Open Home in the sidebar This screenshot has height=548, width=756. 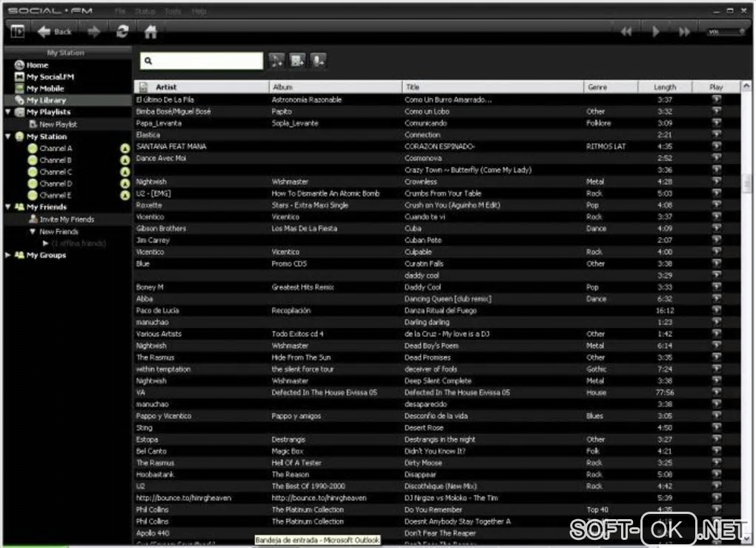click(37, 65)
